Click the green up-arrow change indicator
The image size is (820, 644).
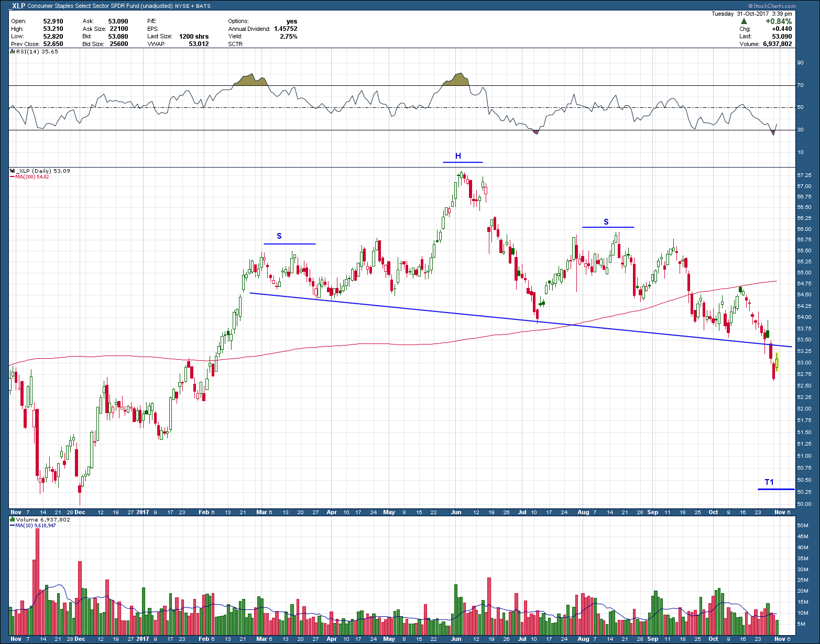744,21
